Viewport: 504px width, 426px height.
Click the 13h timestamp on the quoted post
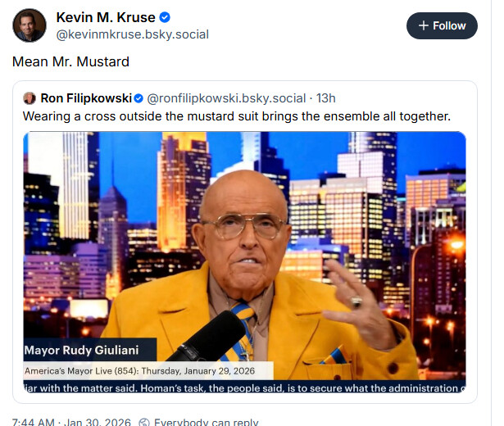(326, 98)
